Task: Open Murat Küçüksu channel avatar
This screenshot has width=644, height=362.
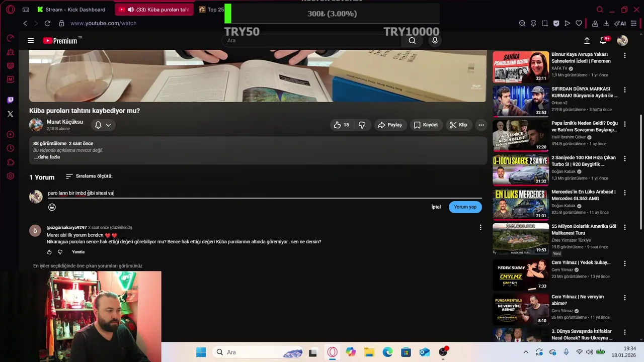Action: click(x=36, y=125)
